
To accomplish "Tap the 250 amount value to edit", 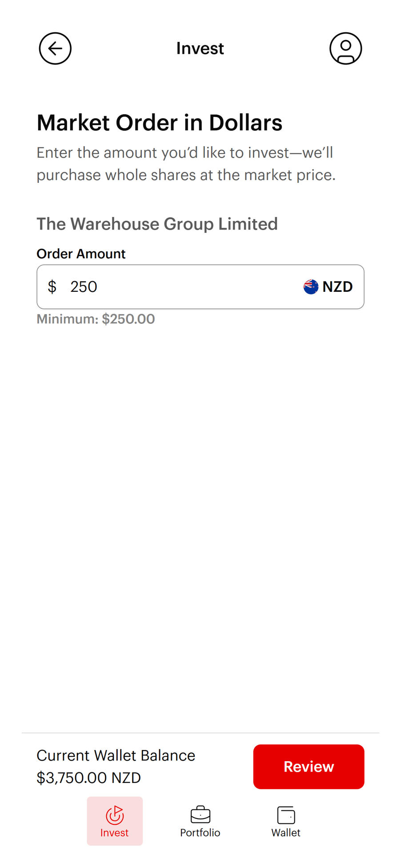I will (x=84, y=287).
